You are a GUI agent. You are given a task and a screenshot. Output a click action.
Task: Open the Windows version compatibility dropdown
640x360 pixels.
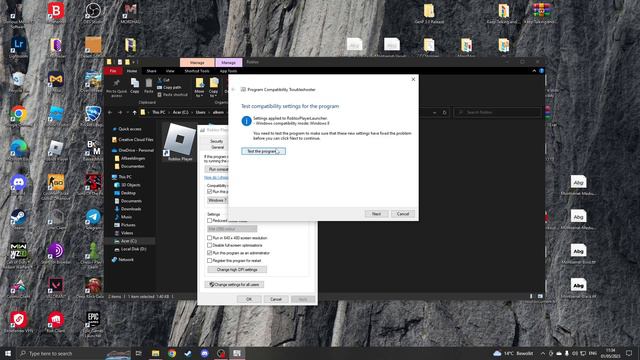coord(217,200)
